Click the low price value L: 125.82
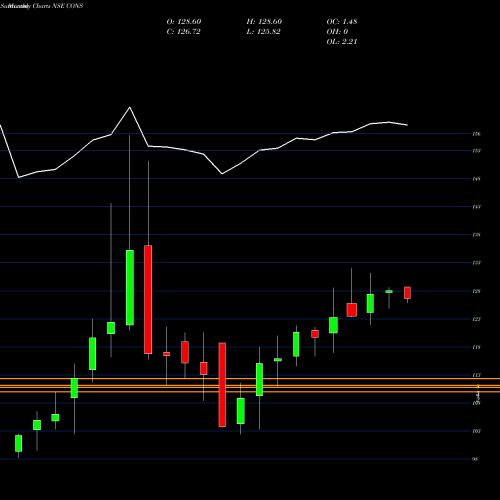This screenshot has height=500, width=500. (x=263, y=32)
